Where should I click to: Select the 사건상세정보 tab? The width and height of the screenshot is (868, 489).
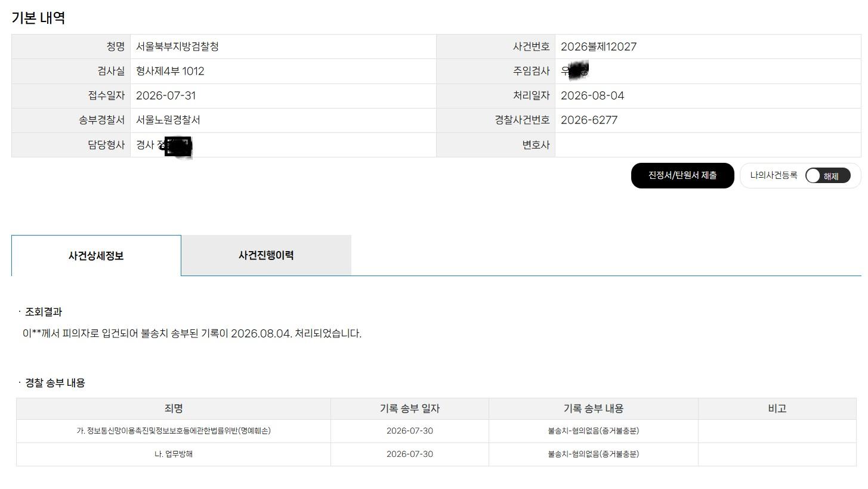[96, 255]
